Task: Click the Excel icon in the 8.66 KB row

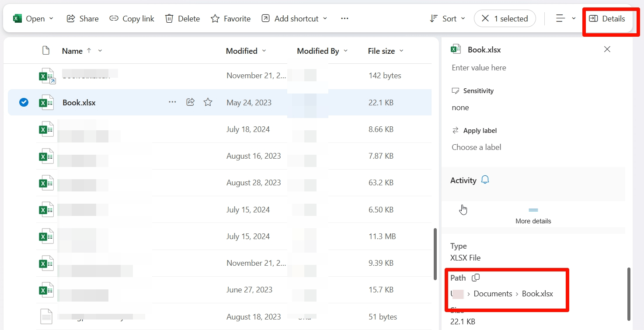Action: (x=46, y=129)
